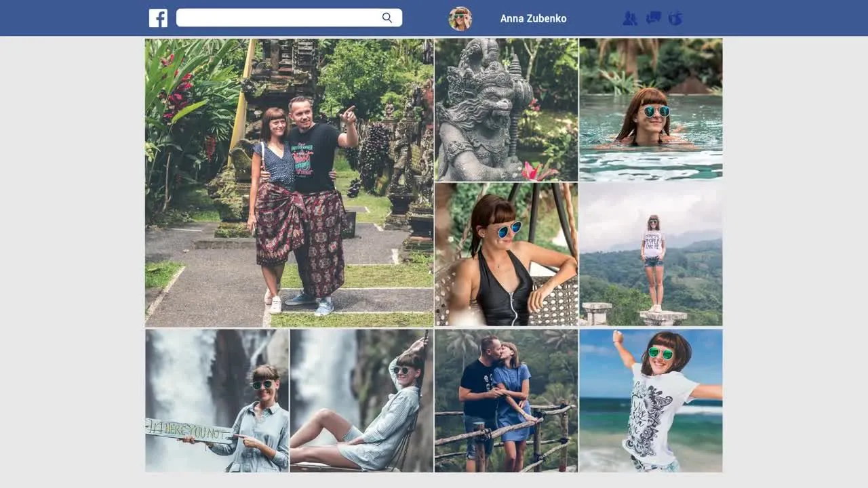
Task: Open the temple couple photo
Action: 288,182
